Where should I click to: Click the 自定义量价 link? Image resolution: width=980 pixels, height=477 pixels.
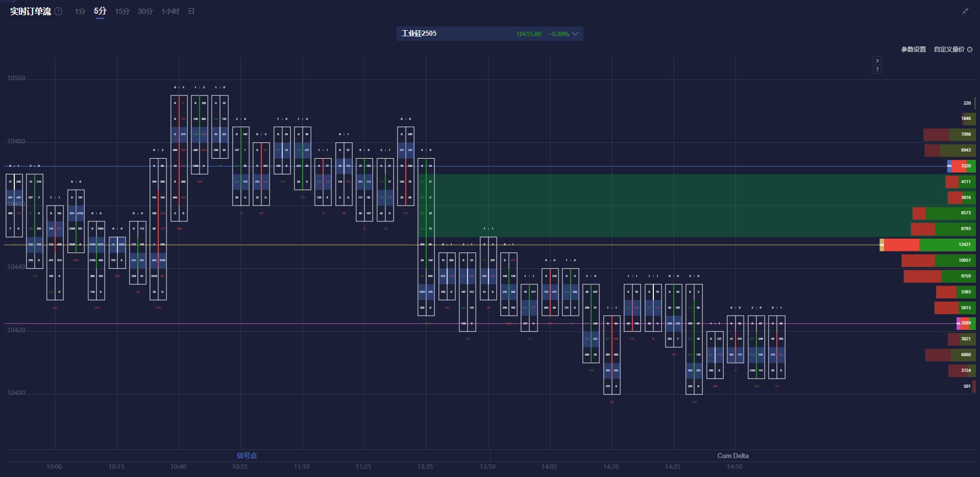click(x=949, y=49)
